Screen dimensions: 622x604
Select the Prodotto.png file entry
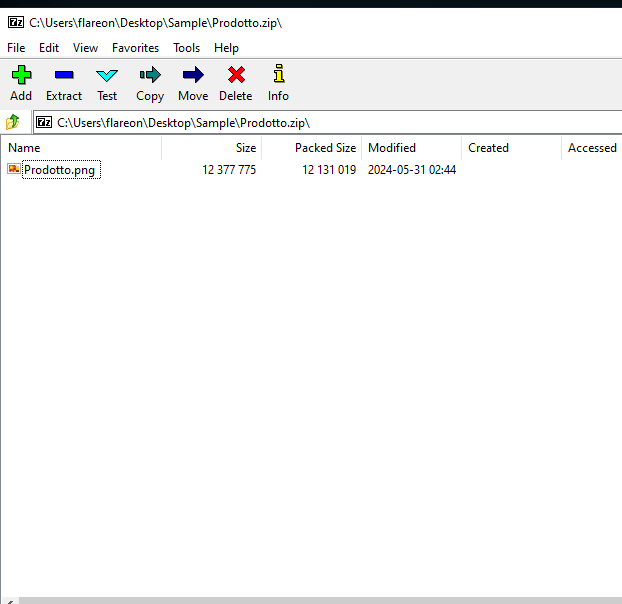(x=59, y=170)
